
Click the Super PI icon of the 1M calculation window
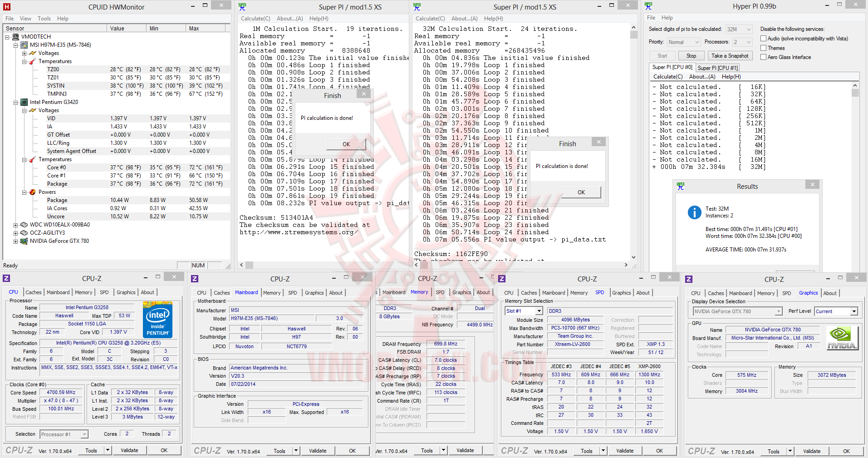click(242, 7)
